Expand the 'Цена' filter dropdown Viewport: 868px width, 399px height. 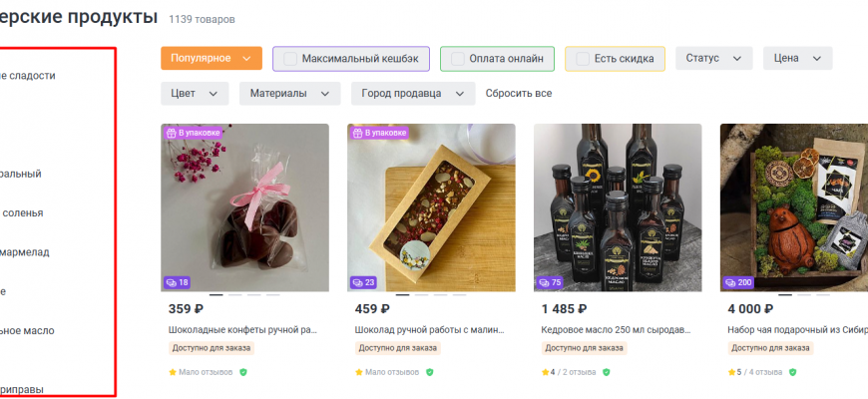[x=797, y=59]
